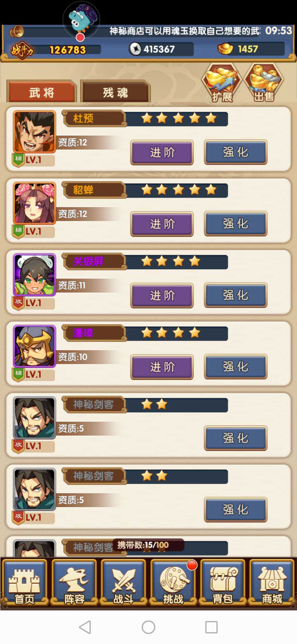Click 强化 for first 神秘剑客
The image size is (297, 644).
[236, 438]
